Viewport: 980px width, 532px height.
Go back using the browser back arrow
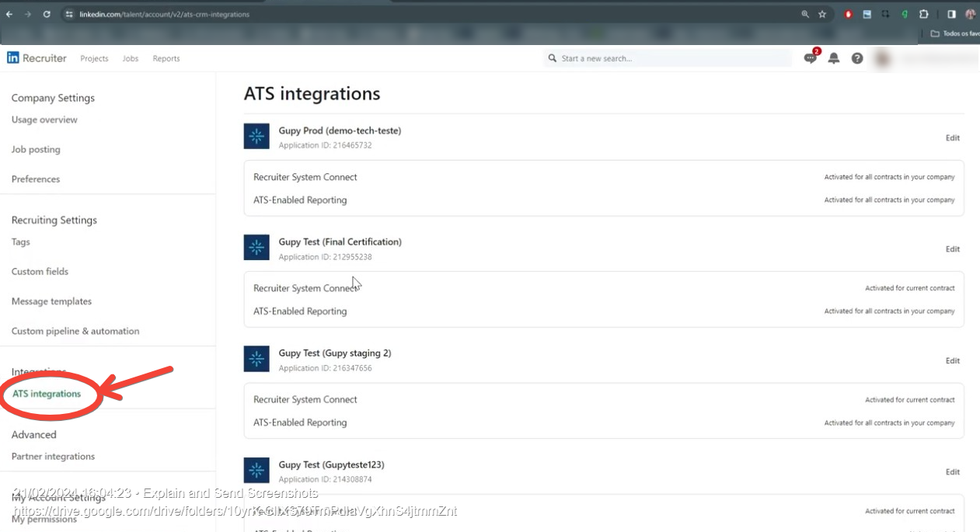(x=9, y=14)
